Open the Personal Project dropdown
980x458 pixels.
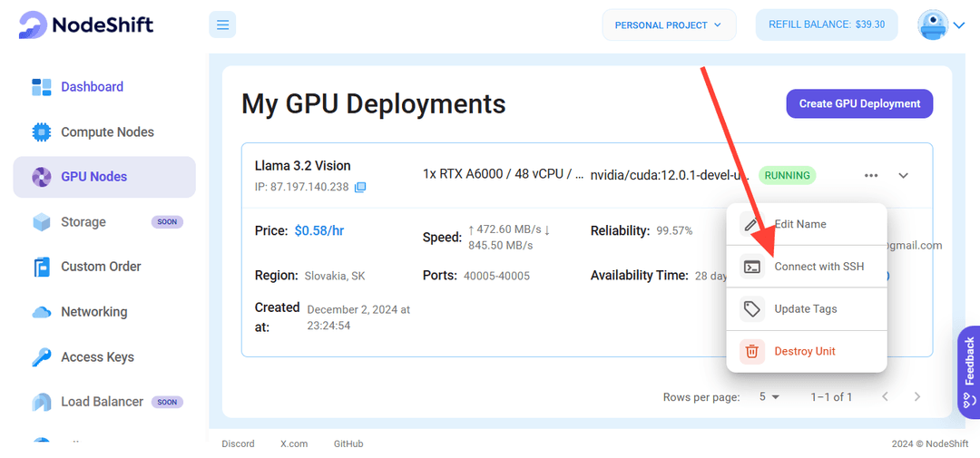pyautogui.click(x=669, y=25)
